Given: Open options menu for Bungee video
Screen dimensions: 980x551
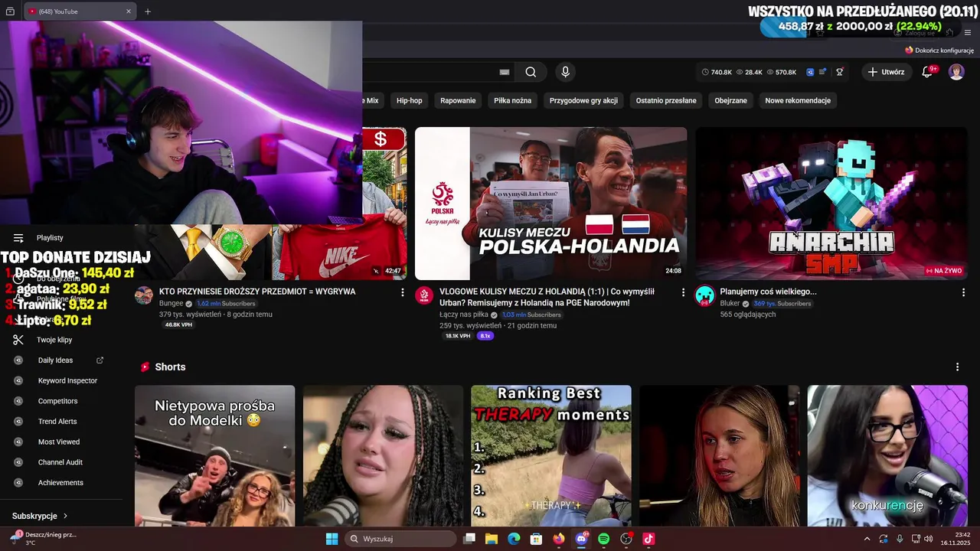Looking at the screenshot, I should click(x=403, y=292).
